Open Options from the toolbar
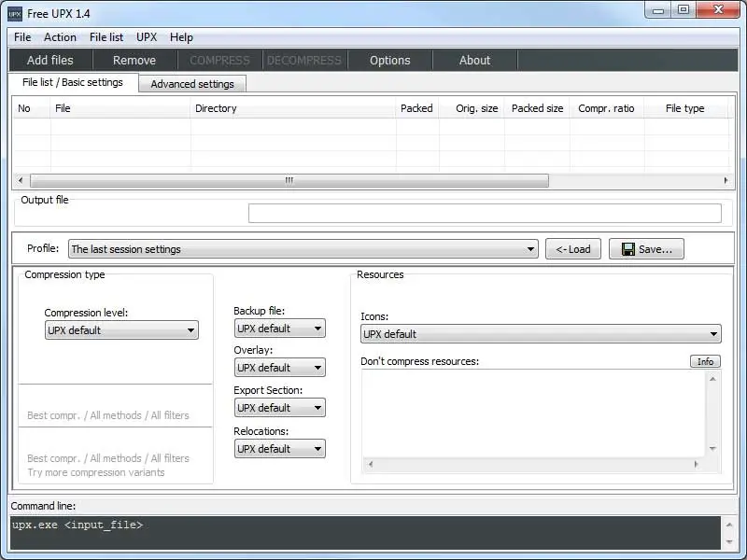 pos(389,60)
